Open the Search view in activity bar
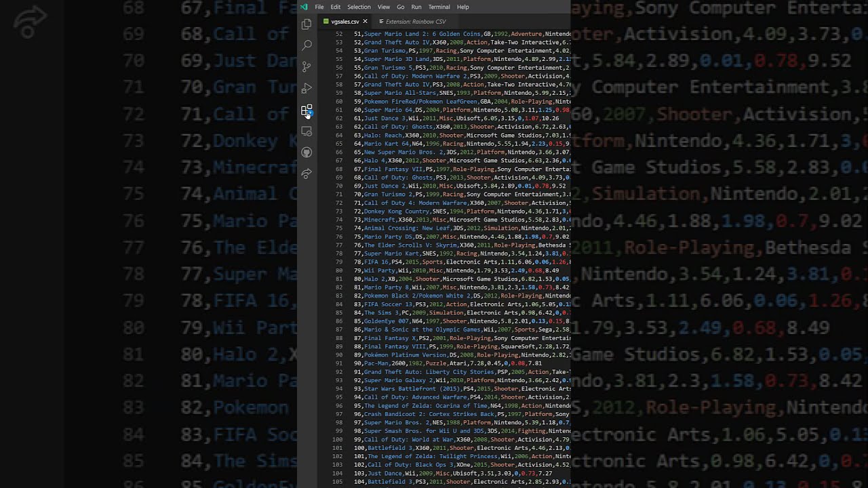868x488 pixels. click(307, 45)
